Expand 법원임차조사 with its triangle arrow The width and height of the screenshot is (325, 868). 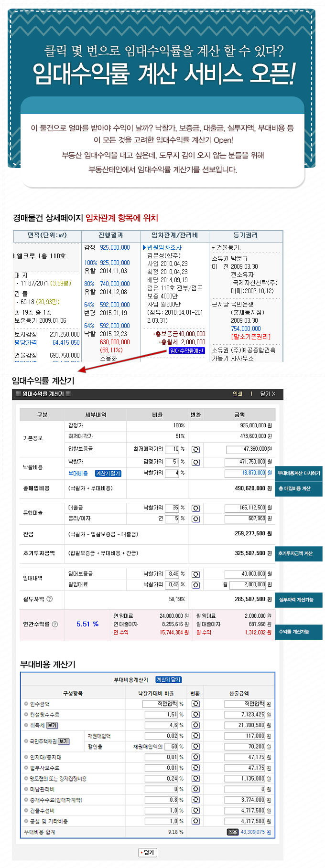click(x=144, y=247)
